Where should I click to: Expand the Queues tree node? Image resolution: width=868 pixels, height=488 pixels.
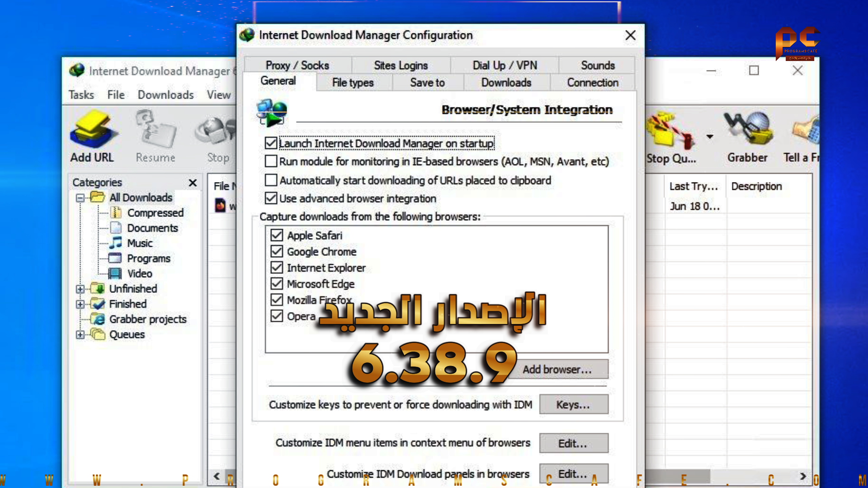(x=80, y=335)
